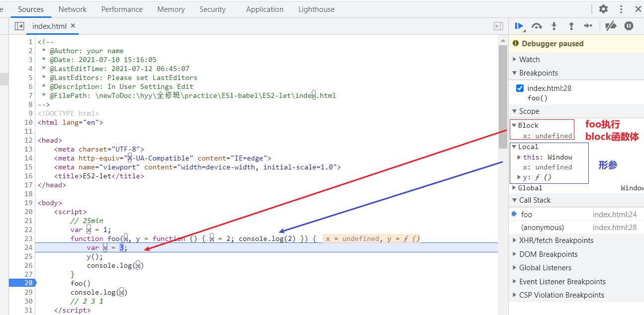This screenshot has height=315, width=644.
Task: Click line number 25 in gutter
Action: click(x=28, y=256)
